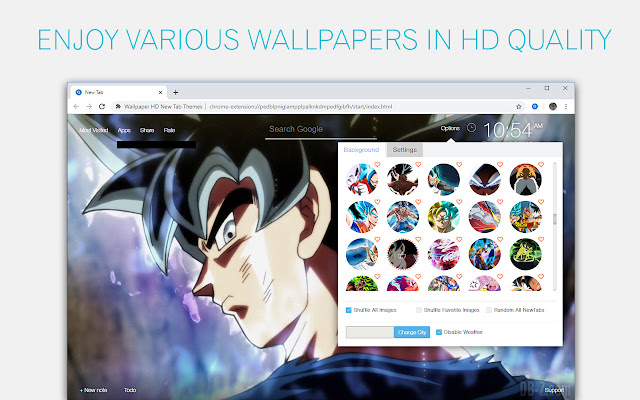This screenshot has height=400, width=640.
Task: Toggle the Shuffle All Images checkbox
Action: [349, 310]
